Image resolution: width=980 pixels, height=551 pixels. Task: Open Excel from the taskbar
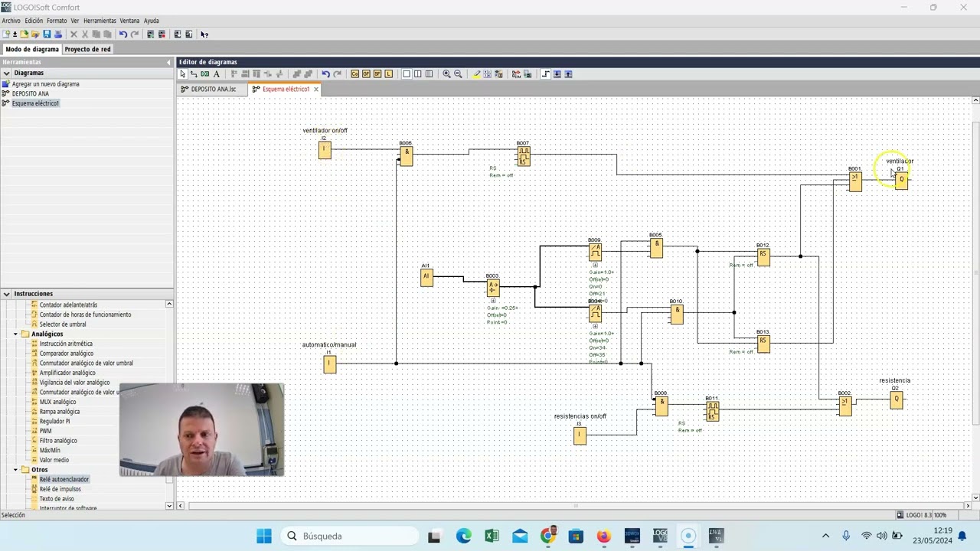tap(492, 536)
